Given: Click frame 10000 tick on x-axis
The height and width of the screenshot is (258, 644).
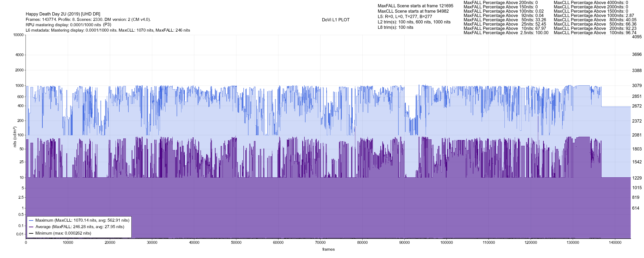Looking at the screenshot, I should tap(68, 243).
